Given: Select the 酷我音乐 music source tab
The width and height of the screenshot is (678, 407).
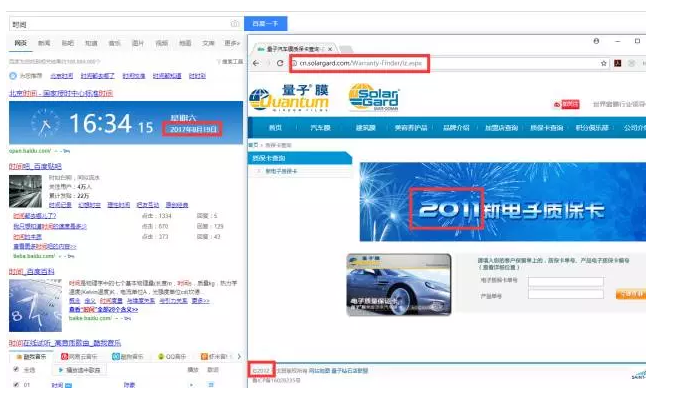Looking at the screenshot, I should (31, 356).
